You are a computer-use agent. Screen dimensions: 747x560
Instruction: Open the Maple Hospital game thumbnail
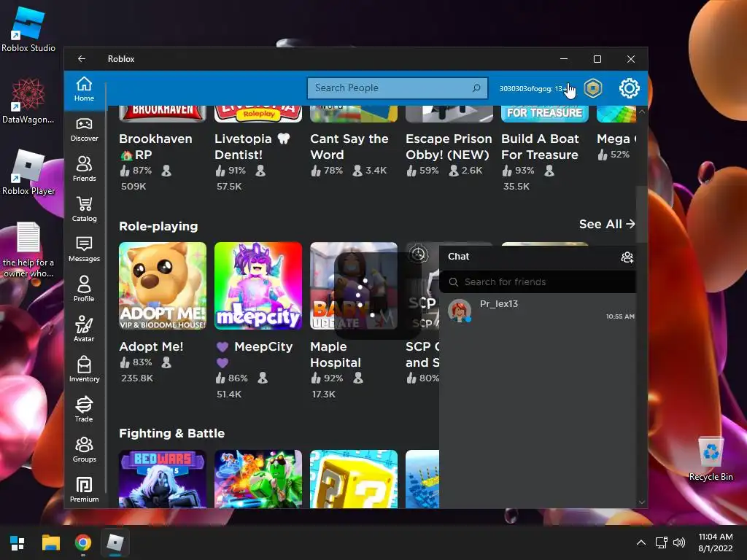click(354, 286)
